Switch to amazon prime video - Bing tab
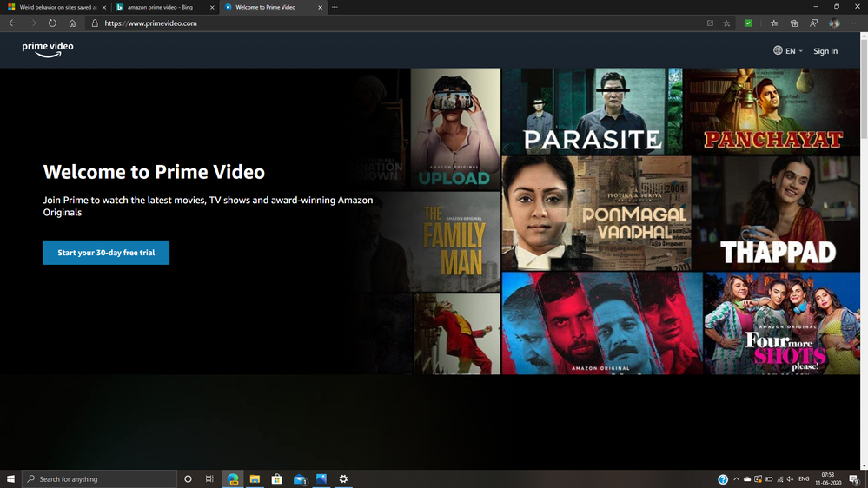This screenshot has height=488, width=868. click(163, 7)
